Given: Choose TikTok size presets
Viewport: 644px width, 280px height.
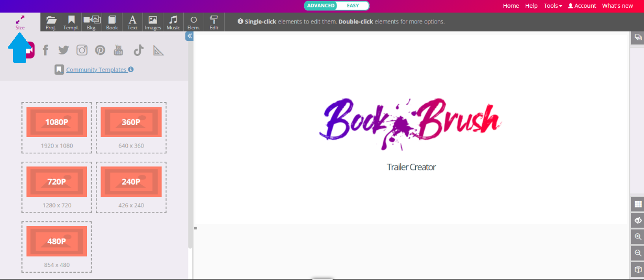Looking at the screenshot, I should (138, 50).
